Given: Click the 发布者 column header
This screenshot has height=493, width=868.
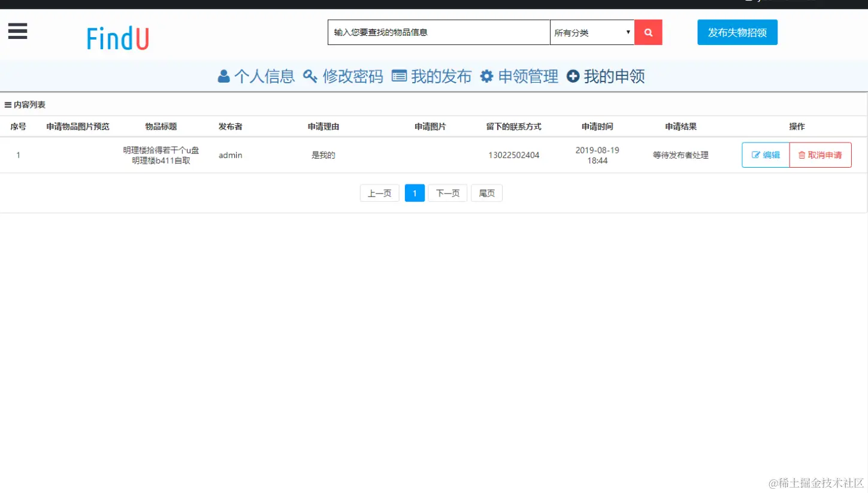Looking at the screenshot, I should pos(231,126).
